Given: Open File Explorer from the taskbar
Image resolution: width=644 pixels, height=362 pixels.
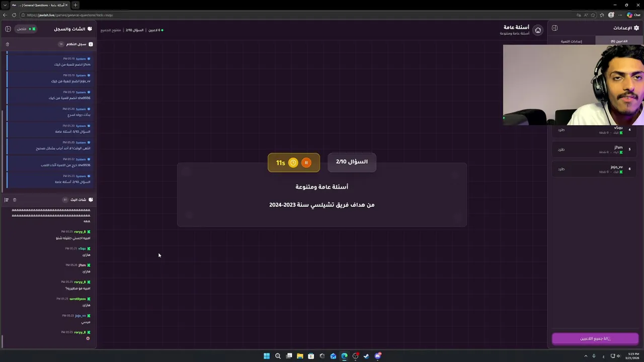Looking at the screenshot, I should tap(300, 356).
